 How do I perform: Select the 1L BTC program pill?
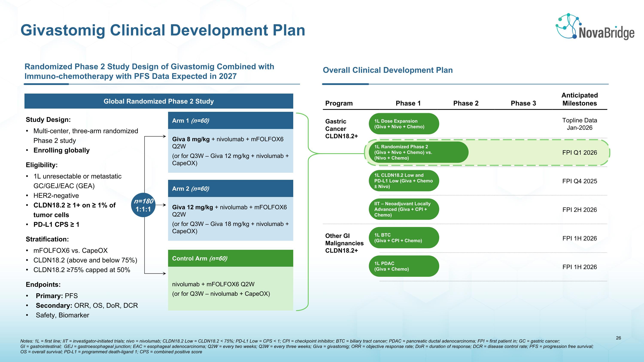click(404, 238)
